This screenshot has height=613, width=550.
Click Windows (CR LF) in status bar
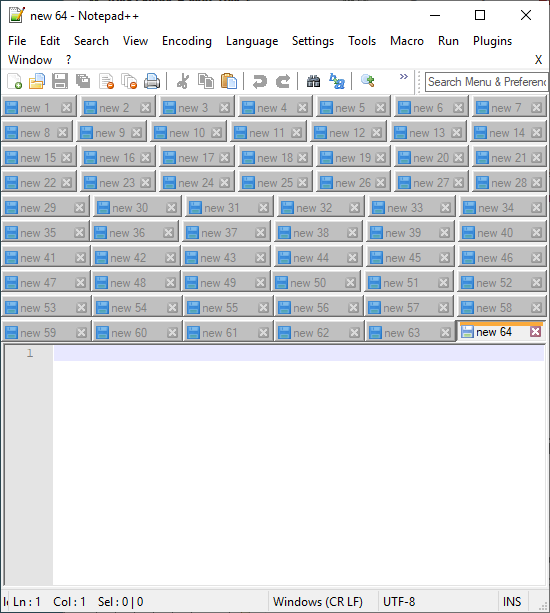[x=318, y=601]
